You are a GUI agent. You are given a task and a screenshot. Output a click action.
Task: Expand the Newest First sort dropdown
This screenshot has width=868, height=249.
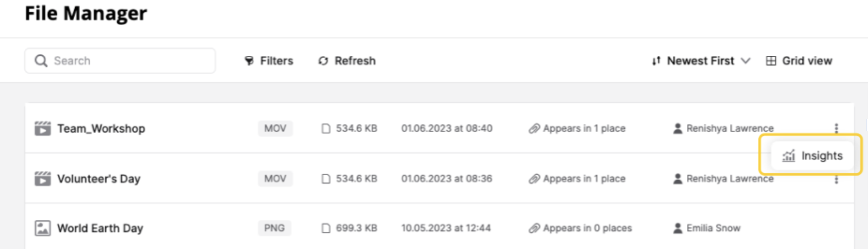pyautogui.click(x=701, y=61)
